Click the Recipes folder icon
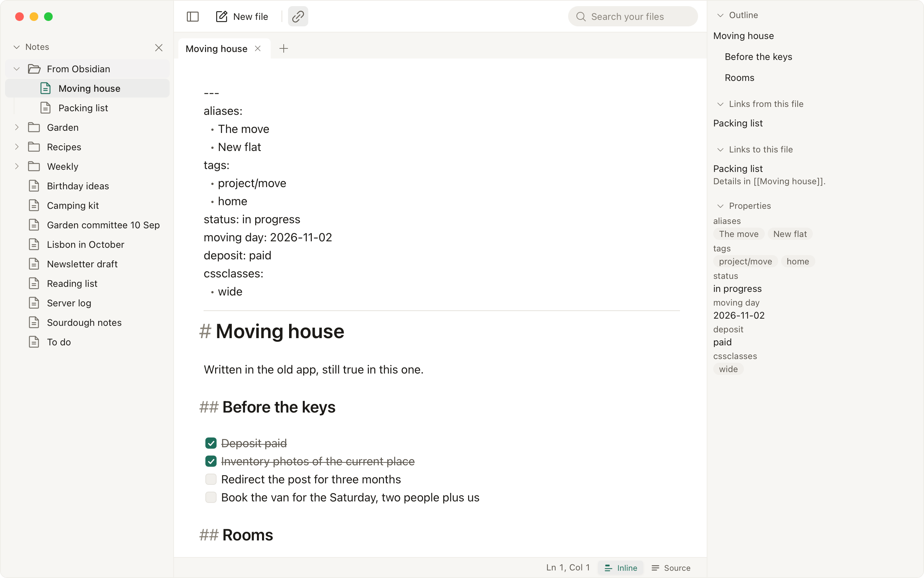This screenshot has height=578, width=924. click(x=34, y=147)
